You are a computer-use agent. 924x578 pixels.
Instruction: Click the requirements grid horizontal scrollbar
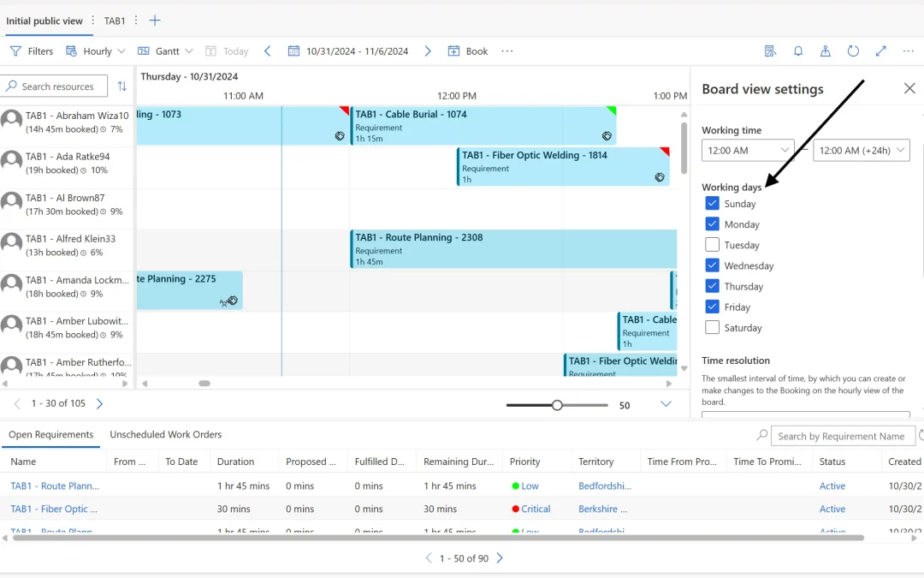(x=438, y=538)
